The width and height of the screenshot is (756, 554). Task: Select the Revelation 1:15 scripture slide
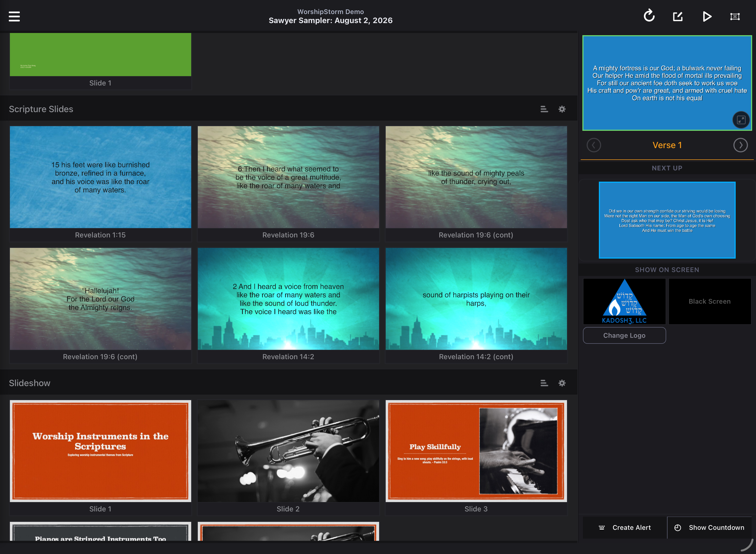click(100, 177)
